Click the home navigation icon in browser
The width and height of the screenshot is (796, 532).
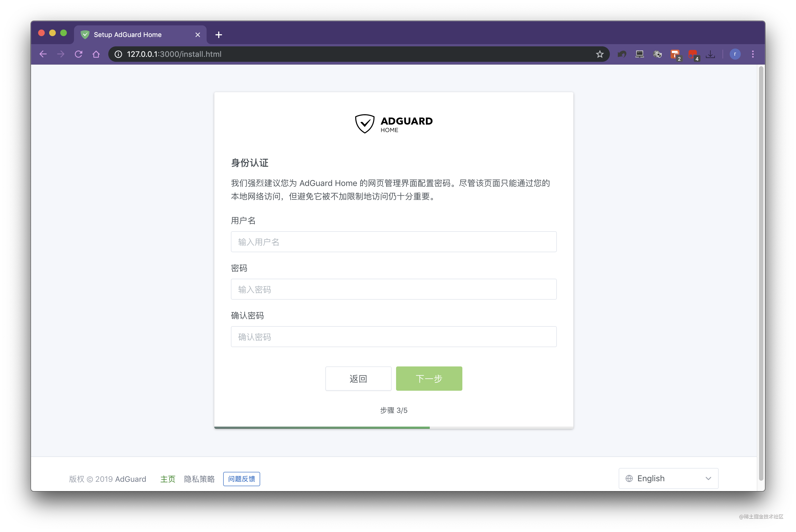pos(97,54)
